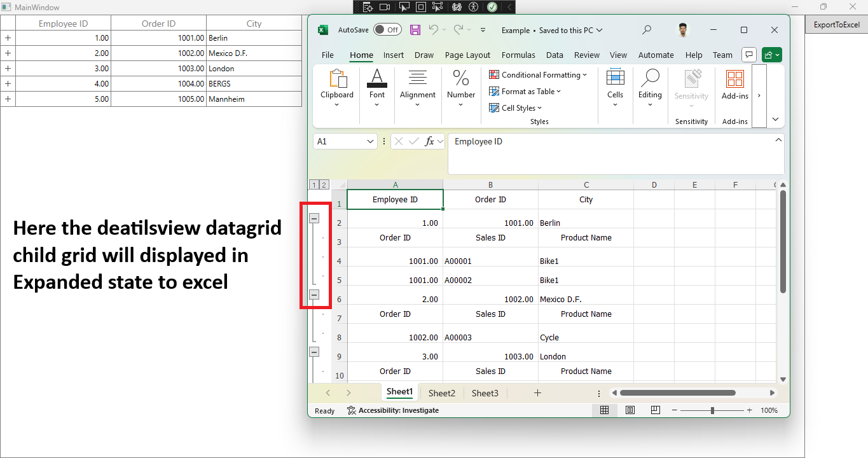Show outline level 1 rows
This screenshot has height=458, width=868.
click(313, 185)
